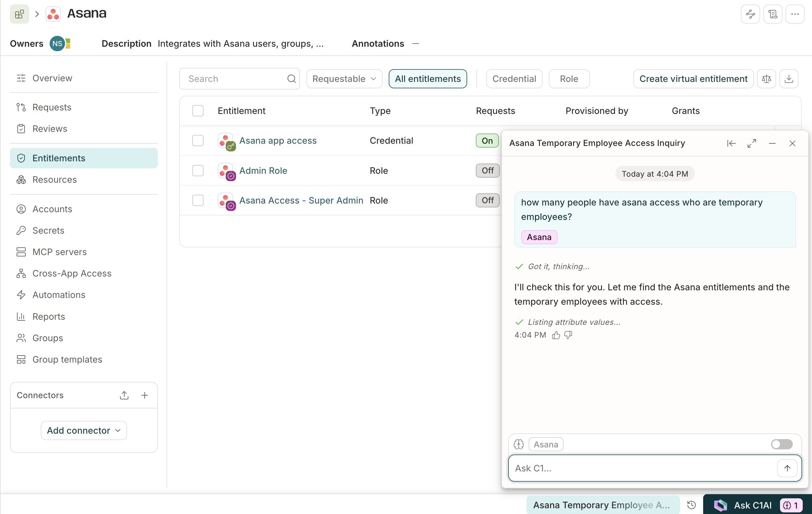
Task: Click the brain icon in chat input
Action: click(519, 444)
